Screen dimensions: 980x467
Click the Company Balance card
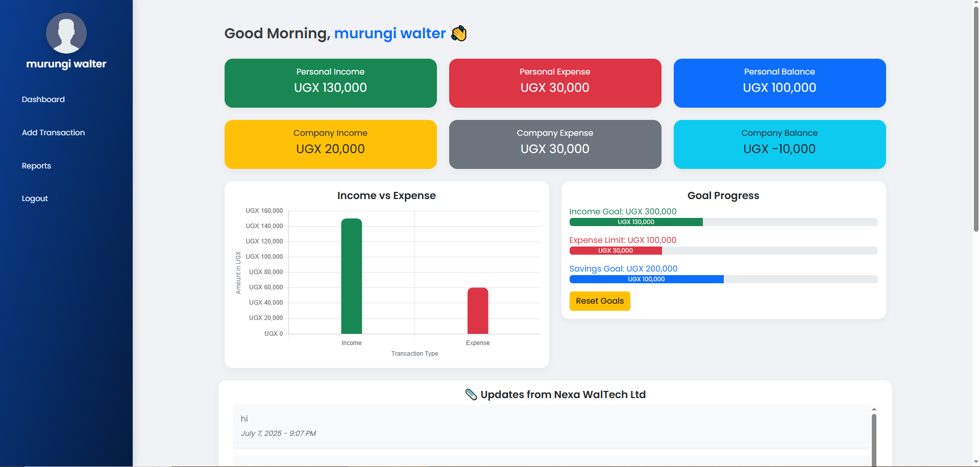pyautogui.click(x=779, y=144)
